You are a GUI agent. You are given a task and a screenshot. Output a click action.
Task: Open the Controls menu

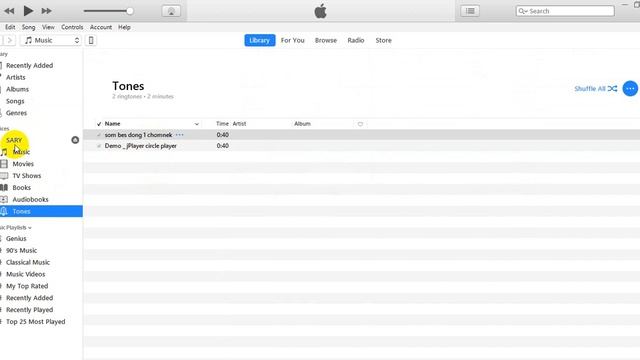pos(72,27)
